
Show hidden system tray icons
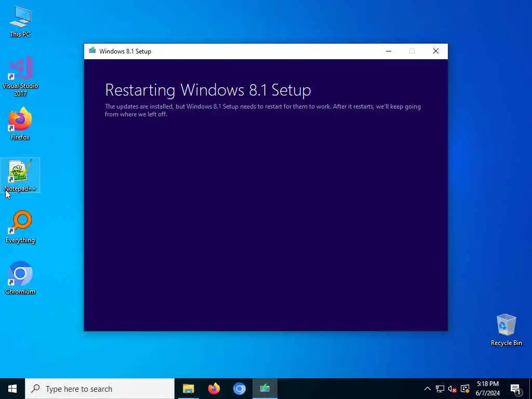[x=428, y=389]
